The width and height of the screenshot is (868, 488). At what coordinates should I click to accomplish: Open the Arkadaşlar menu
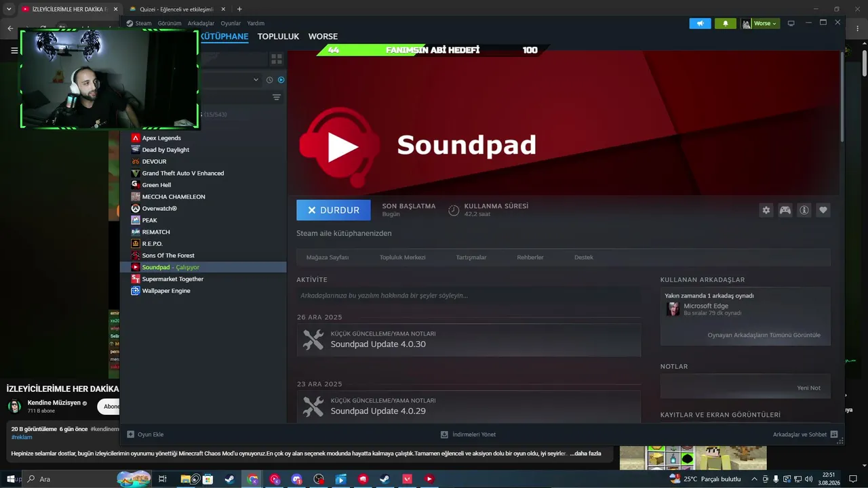click(x=201, y=23)
